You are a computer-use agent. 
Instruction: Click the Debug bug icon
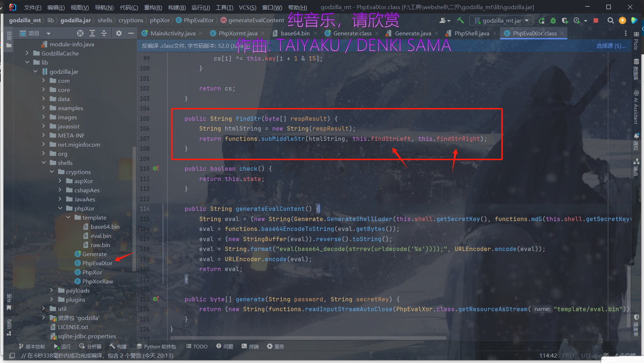coord(553,20)
